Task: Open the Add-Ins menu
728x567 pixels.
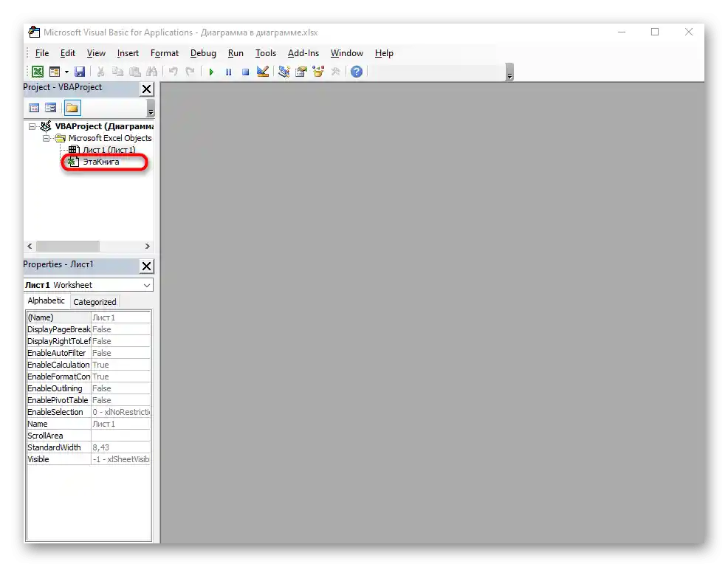Action: 303,53
